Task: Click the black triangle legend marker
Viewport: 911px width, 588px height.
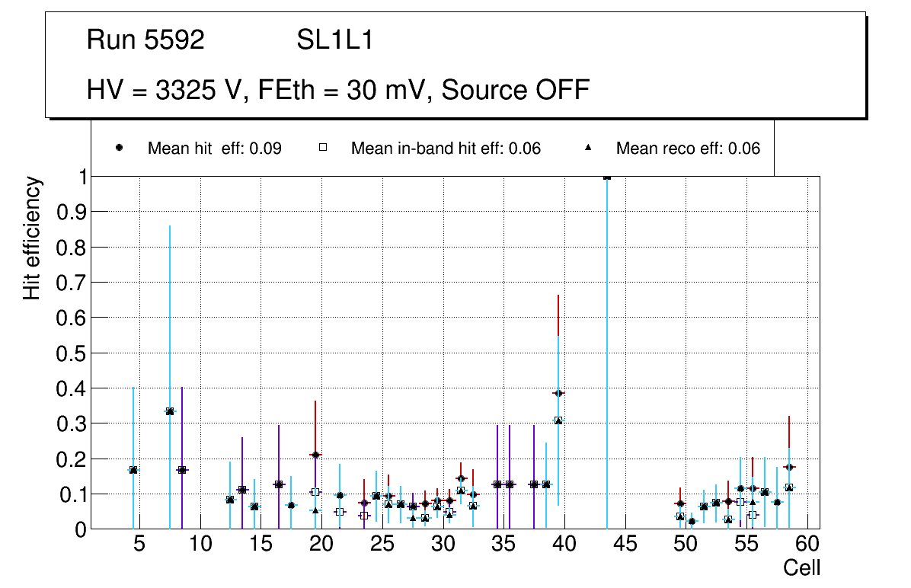Action: [x=588, y=148]
